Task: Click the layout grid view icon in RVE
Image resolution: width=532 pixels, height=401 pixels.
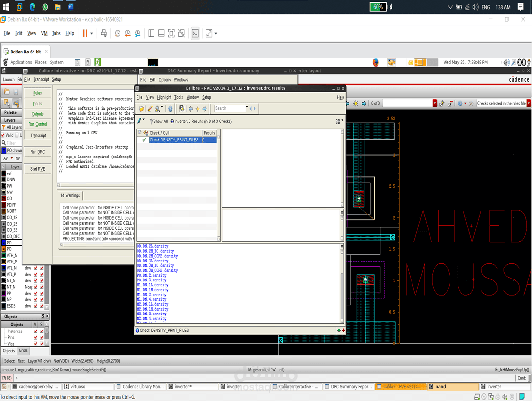Action: point(338,122)
